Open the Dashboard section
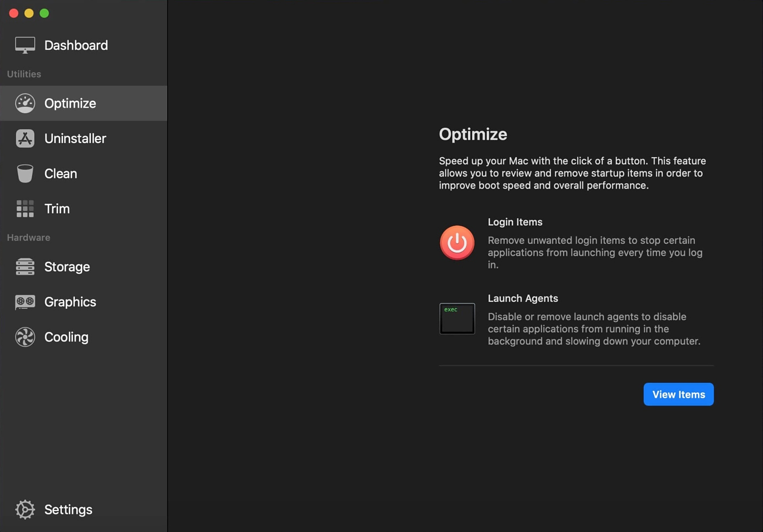763x532 pixels. click(x=84, y=45)
